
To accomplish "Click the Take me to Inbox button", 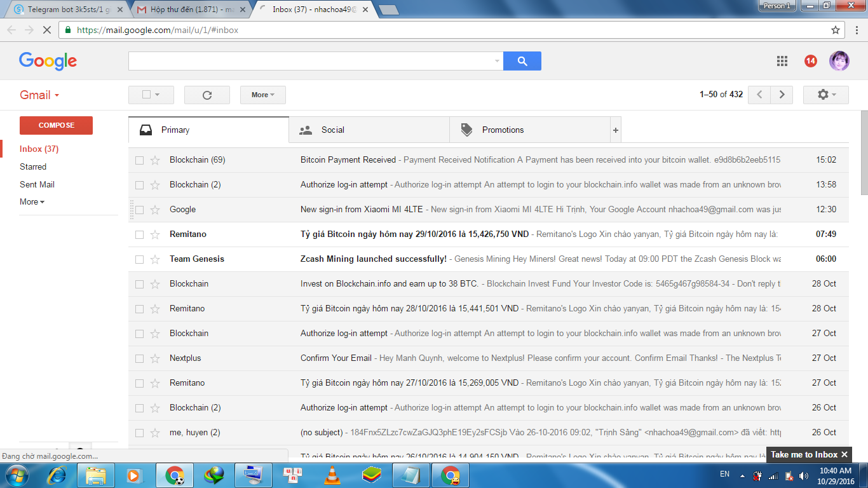I will pyautogui.click(x=804, y=454).
